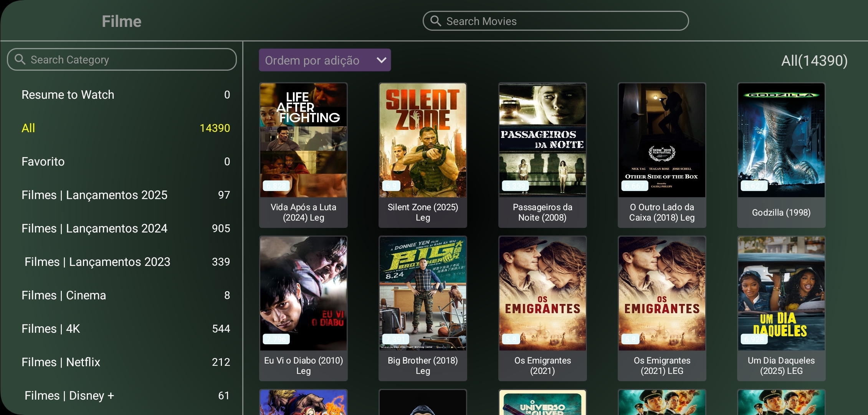Open Filmes | Netflix category
868x415 pixels.
click(x=61, y=362)
